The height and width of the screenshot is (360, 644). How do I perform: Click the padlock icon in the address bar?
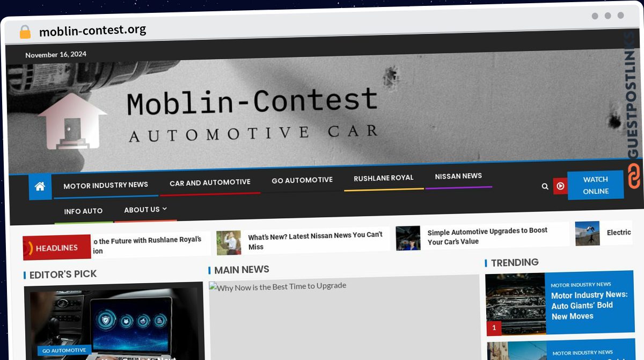point(25,32)
